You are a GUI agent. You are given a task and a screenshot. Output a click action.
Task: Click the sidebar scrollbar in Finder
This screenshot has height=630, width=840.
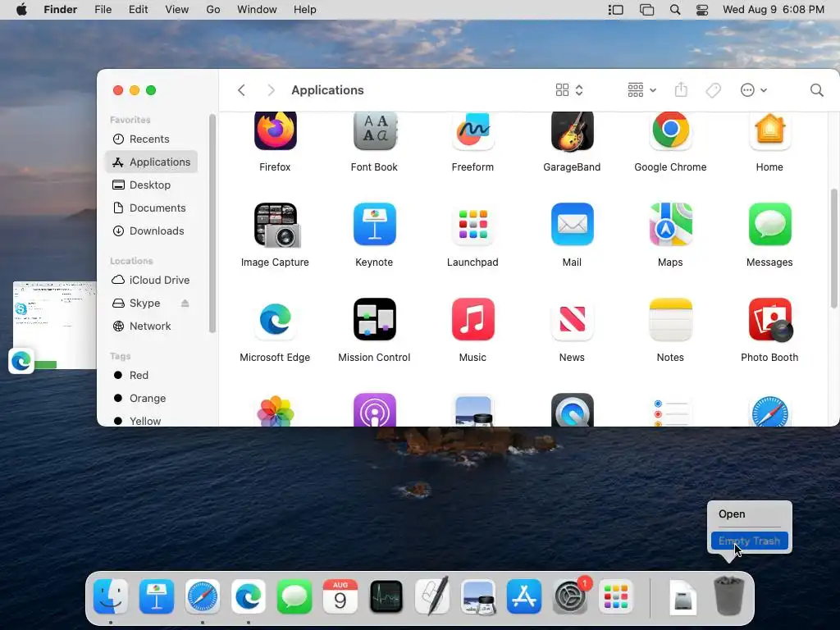pyautogui.click(x=212, y=223)
